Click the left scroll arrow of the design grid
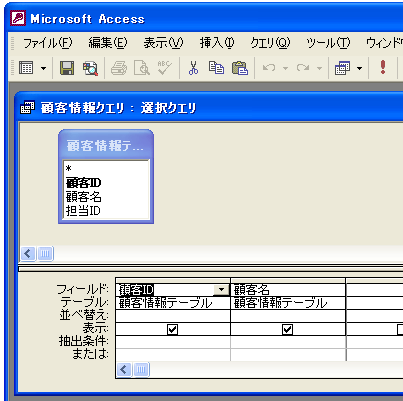403x401 pixels. [124, 369]
